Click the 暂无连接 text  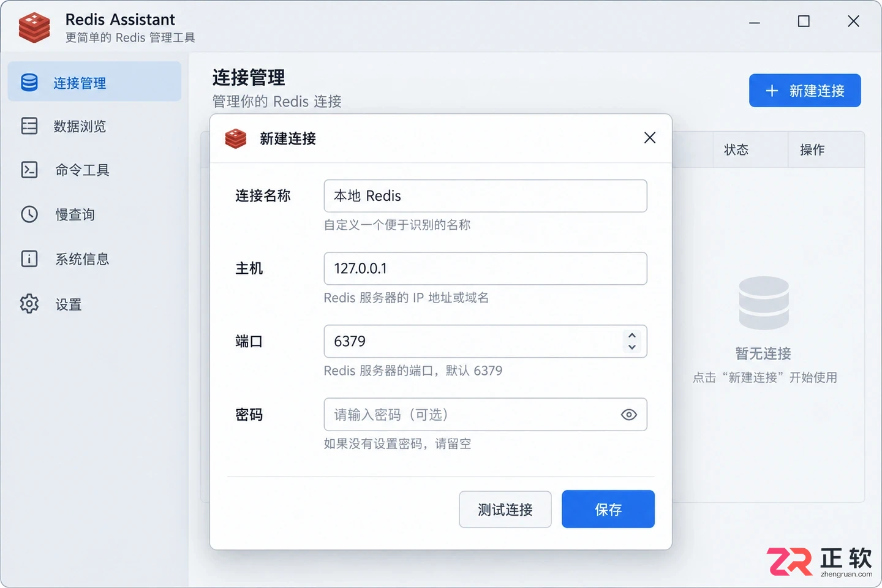point(764,353)
